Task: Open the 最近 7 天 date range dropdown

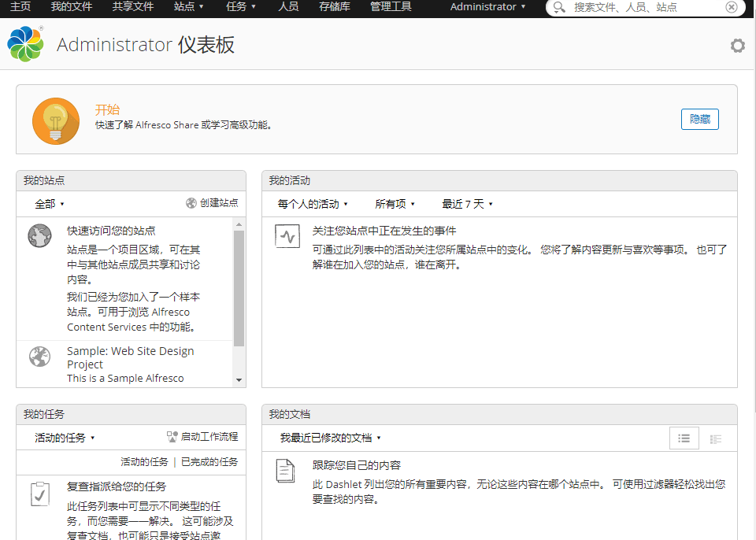Action: pos(466,203)
